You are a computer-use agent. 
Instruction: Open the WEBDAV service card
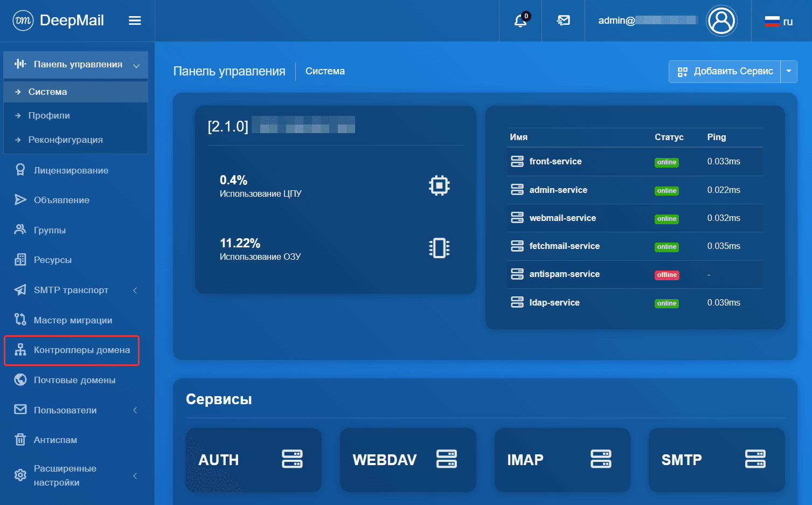click(x=408, y=460)
